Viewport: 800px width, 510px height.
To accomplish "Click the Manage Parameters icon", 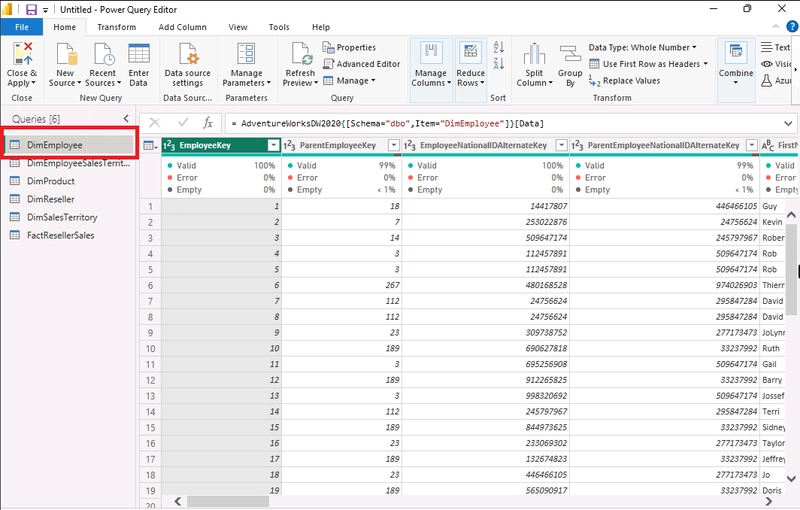I will pyautogui.click(x=246, y=54).
